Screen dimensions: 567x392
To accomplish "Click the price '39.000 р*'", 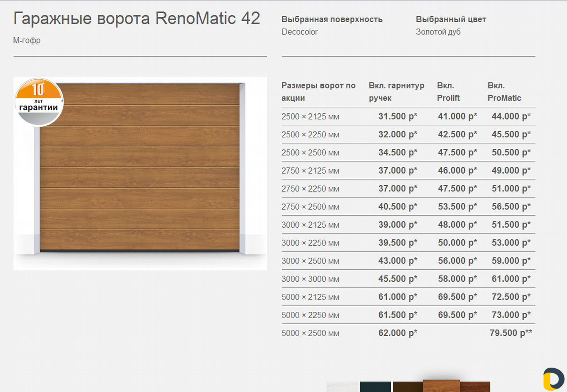I will click(398, 225).
